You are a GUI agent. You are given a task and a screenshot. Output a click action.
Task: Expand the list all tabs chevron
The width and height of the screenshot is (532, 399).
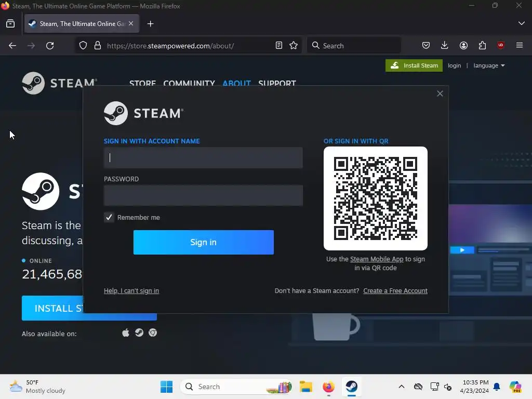click(522, 23)
